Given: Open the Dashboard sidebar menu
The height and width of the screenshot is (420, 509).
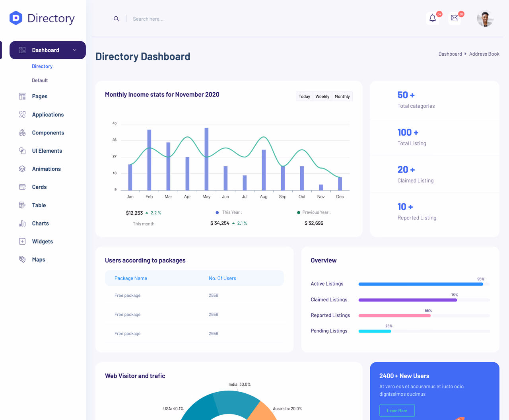Looking at the screenshot, I should coord(48,50).
